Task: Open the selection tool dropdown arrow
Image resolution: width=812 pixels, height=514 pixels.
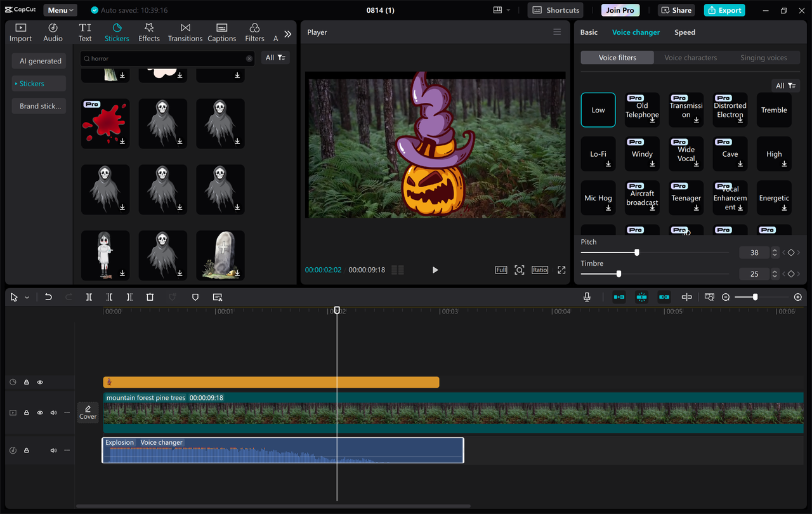Action: click(27, 296)
